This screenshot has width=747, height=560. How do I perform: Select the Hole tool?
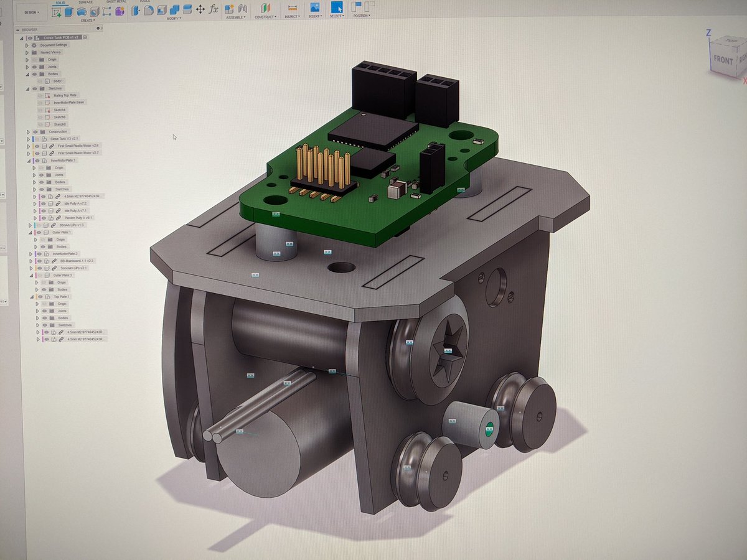point(94,12)
